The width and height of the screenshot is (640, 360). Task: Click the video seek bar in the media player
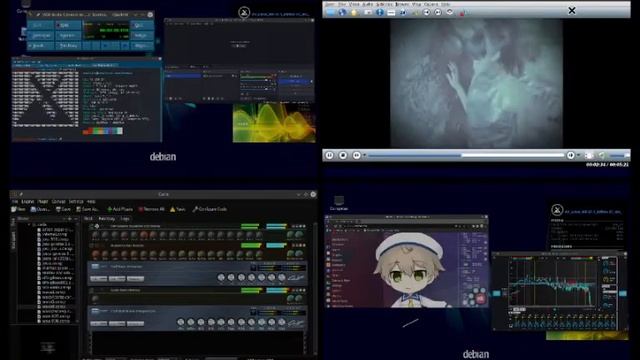(466, 155)
